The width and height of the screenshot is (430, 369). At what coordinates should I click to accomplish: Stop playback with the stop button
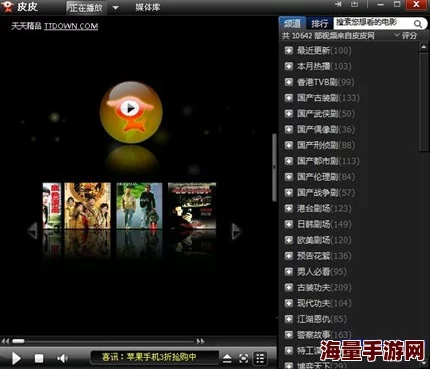point(39,358)
